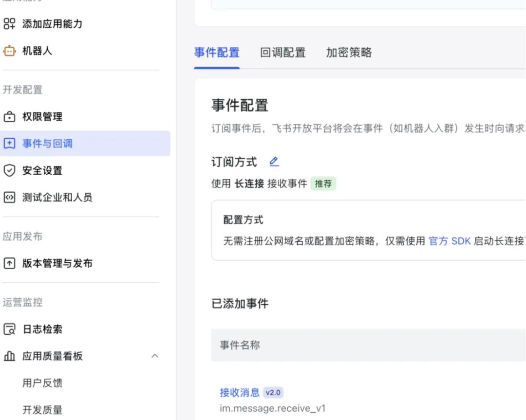Click the 日志检索 search icon
This screenshot has height=420, width=526.
(10, 329)
